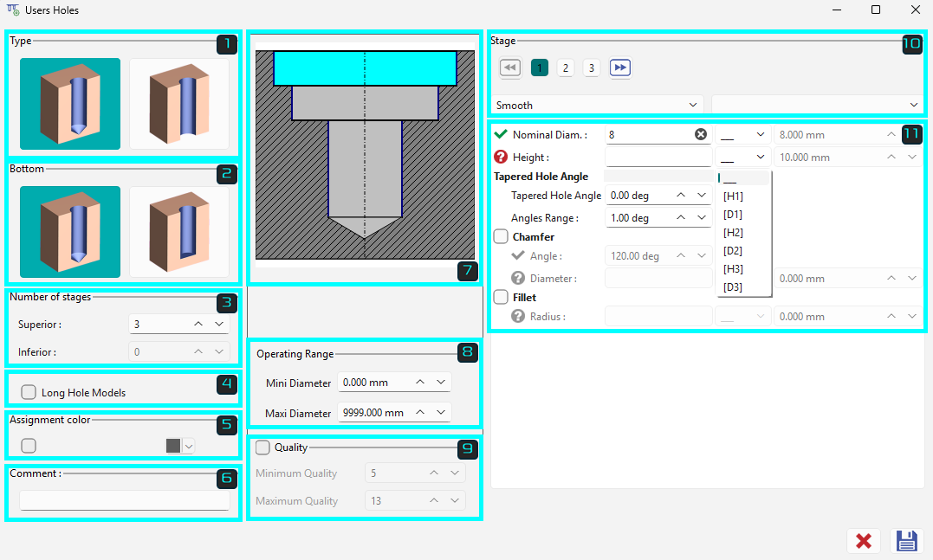Select [H1] from the parameter list
This screenshot has width=933, height=560.
pyautogui.click(x=733, y=196)
